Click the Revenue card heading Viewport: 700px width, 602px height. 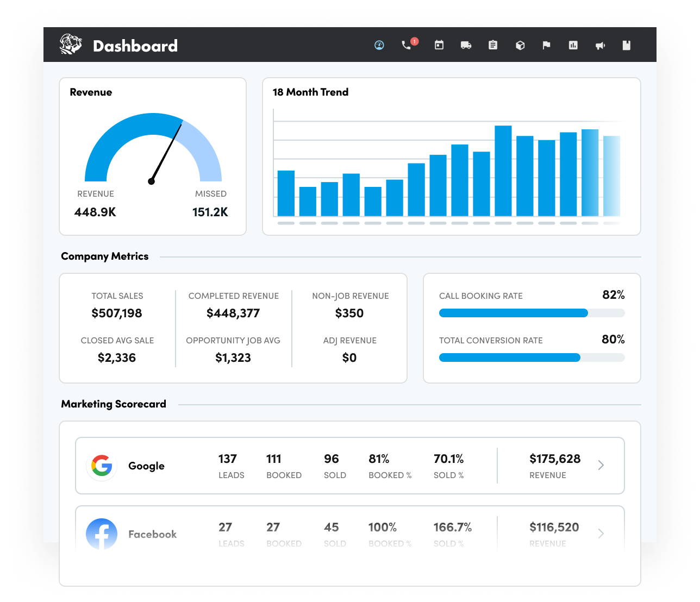click(x=91, y=92)
